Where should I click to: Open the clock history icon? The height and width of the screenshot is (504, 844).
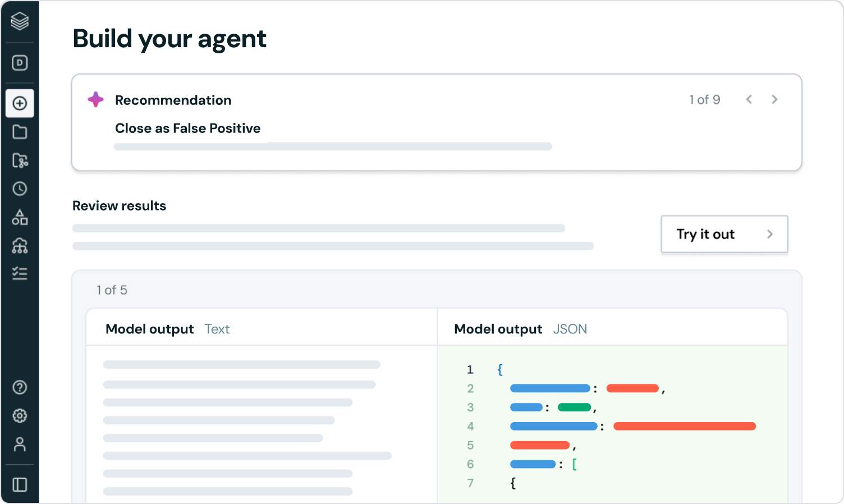[20, 189]
